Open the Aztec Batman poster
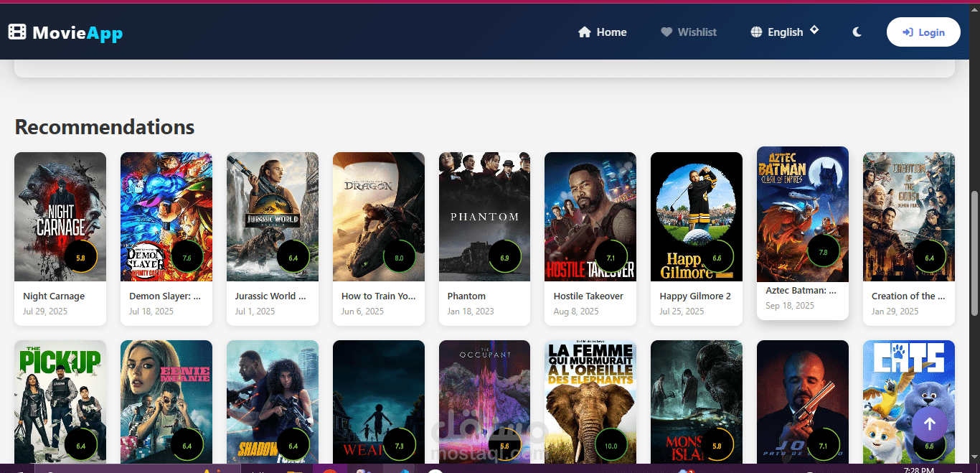The image size is (980, 473). (x=803, y=214)
